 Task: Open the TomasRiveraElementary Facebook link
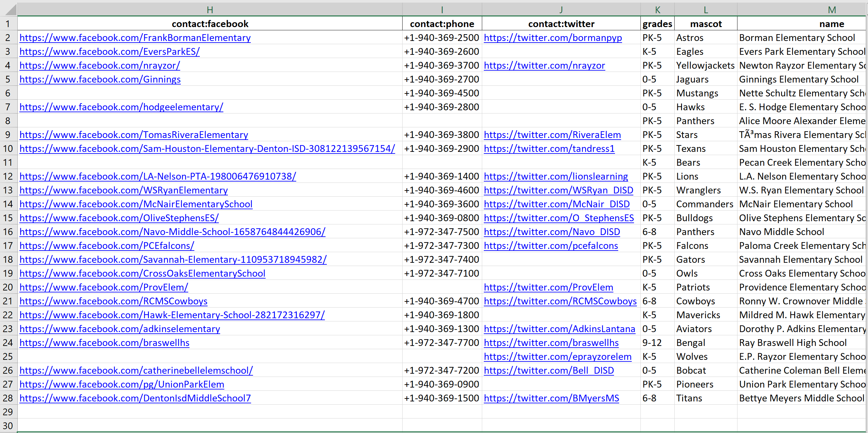pyautogui.click(x=134, y=135)
